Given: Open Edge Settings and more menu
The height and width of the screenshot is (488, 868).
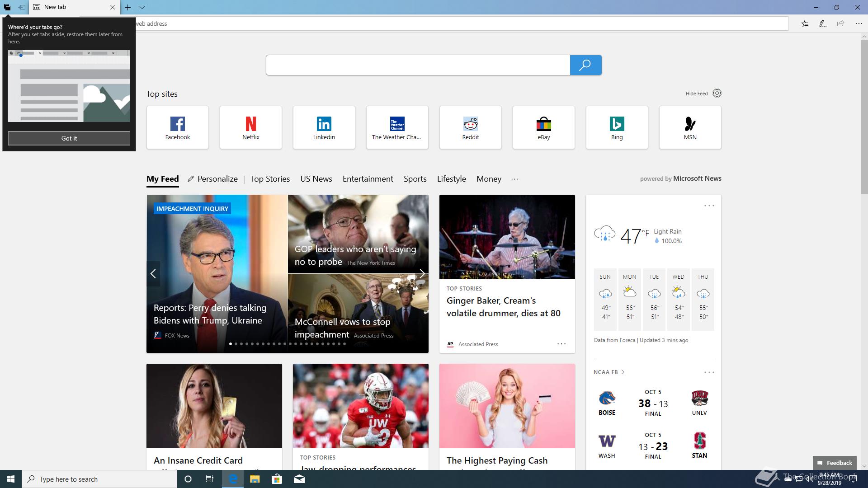Looking at the screenshot, I should point(859,23).
